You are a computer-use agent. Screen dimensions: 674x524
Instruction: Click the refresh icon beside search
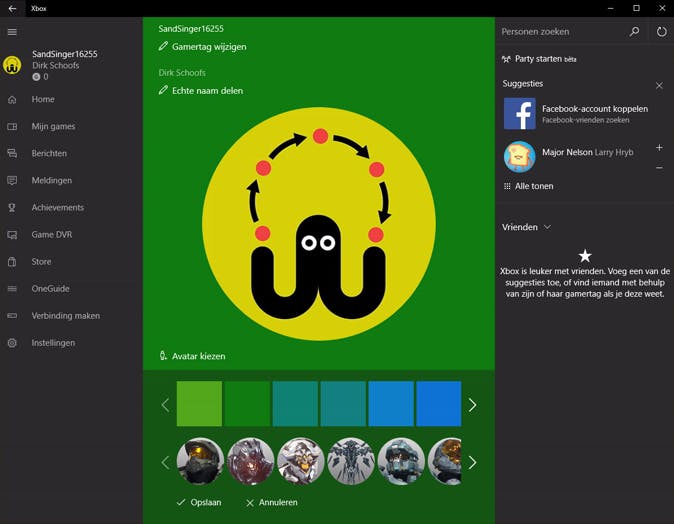pos(662,31)
